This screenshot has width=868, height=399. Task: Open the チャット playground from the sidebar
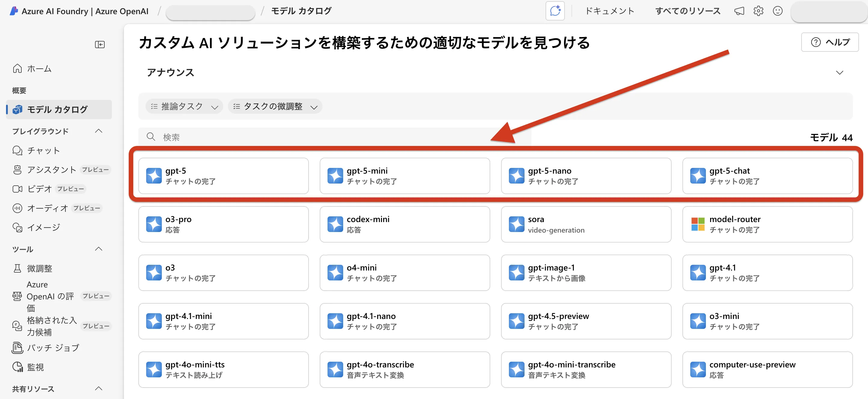click(x=44, y=150)
